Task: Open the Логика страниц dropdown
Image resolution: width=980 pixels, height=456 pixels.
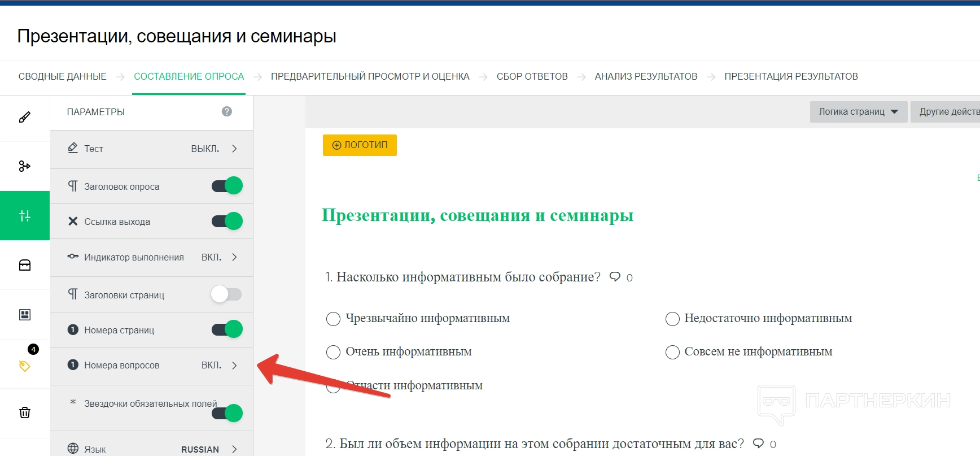Action: pos(859,112)
